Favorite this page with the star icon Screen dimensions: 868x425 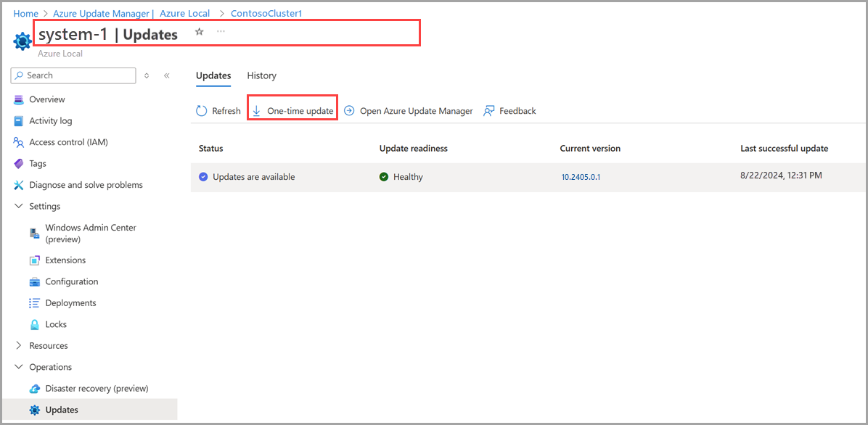click(x=200, y=31)
